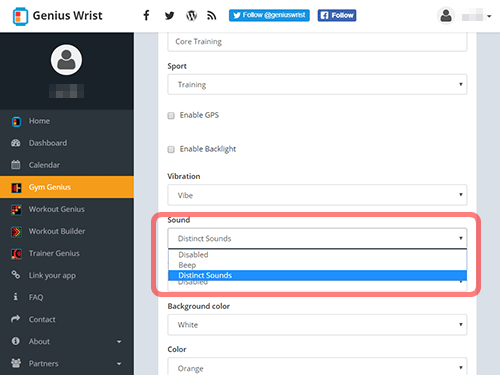The width and height of the screenshot is (500, 375).
Task: Choose Beep in the Sound list
Action: tap(317, 265)
